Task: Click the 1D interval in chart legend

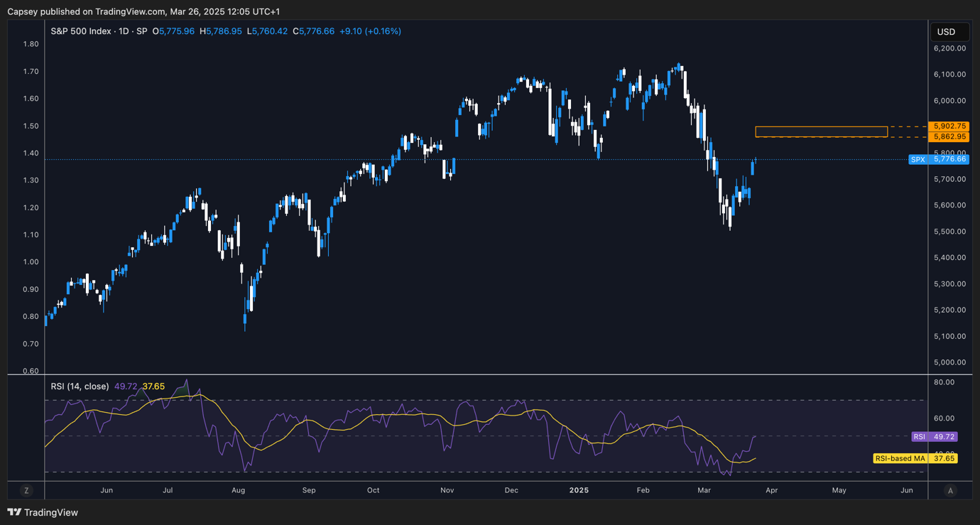Action: pos(123,31)
